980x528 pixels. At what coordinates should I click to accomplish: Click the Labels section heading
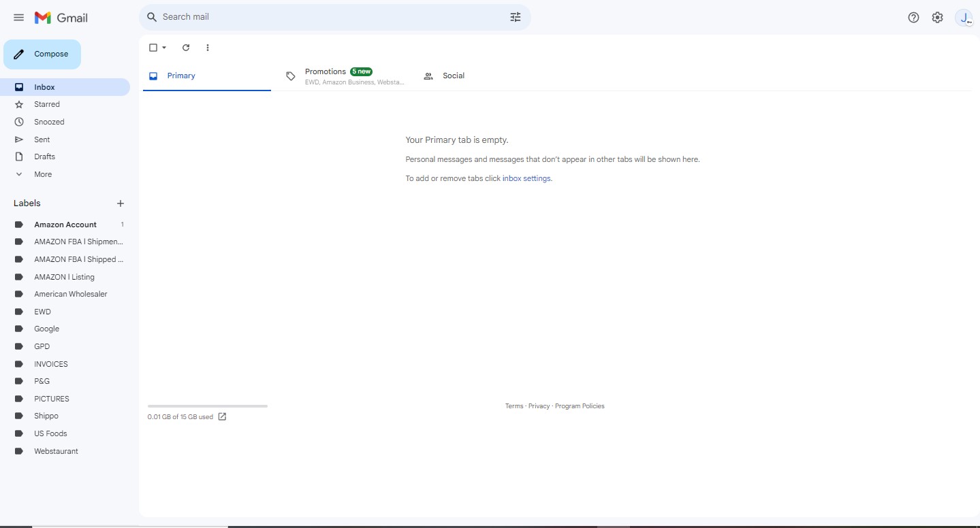pos(27,203)
